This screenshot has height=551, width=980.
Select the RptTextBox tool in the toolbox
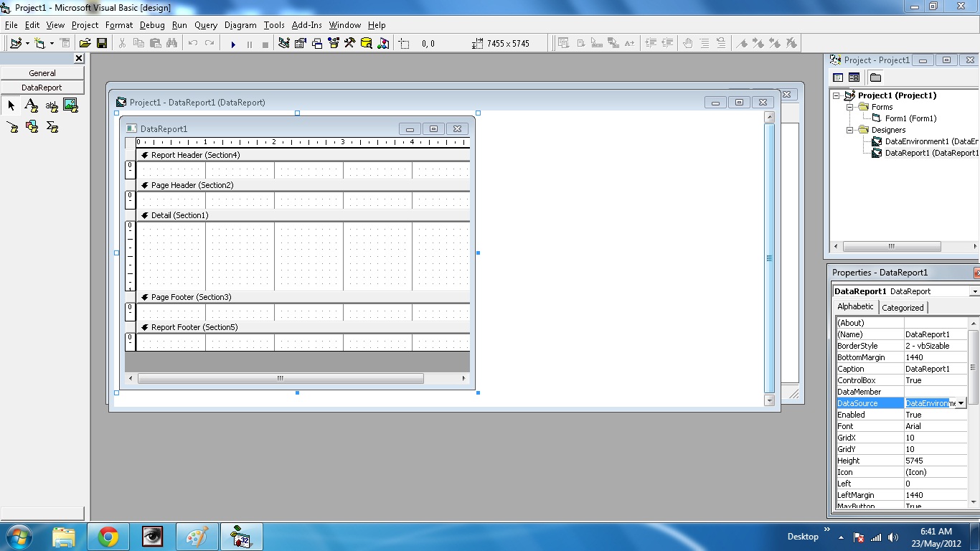tap(51, 105)
